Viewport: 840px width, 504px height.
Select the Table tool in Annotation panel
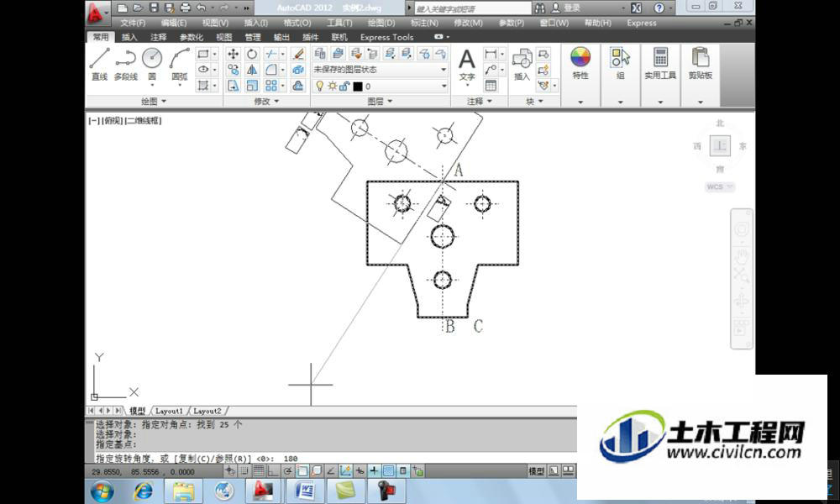pyautogui.click(x=491, y=86)
